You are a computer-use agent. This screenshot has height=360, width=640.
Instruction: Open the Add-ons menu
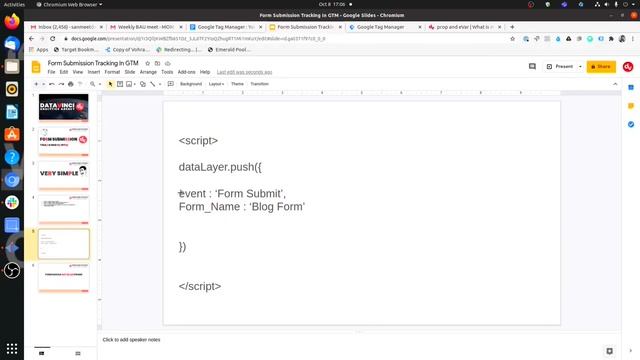187,72
